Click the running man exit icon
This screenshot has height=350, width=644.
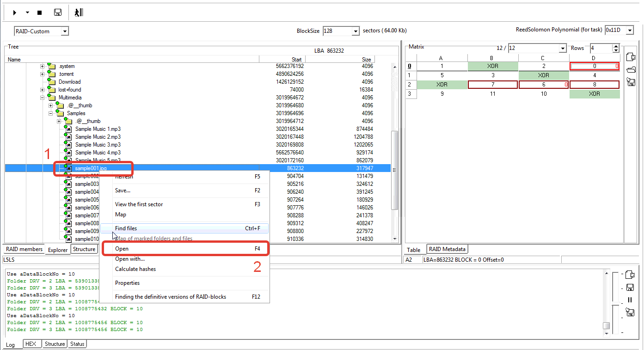click(x=79, y=12)
